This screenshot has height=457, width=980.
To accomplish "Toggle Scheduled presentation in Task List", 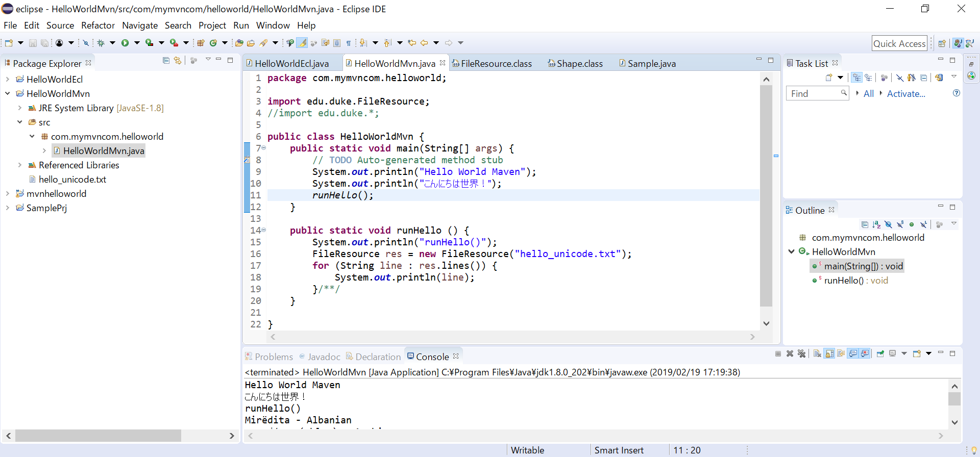I will point(868,78).
